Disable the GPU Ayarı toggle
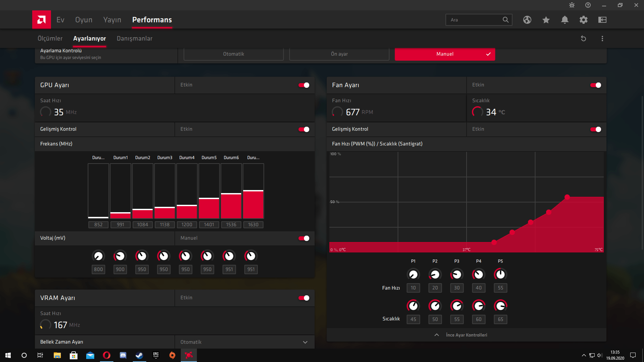 click(304, 85)
